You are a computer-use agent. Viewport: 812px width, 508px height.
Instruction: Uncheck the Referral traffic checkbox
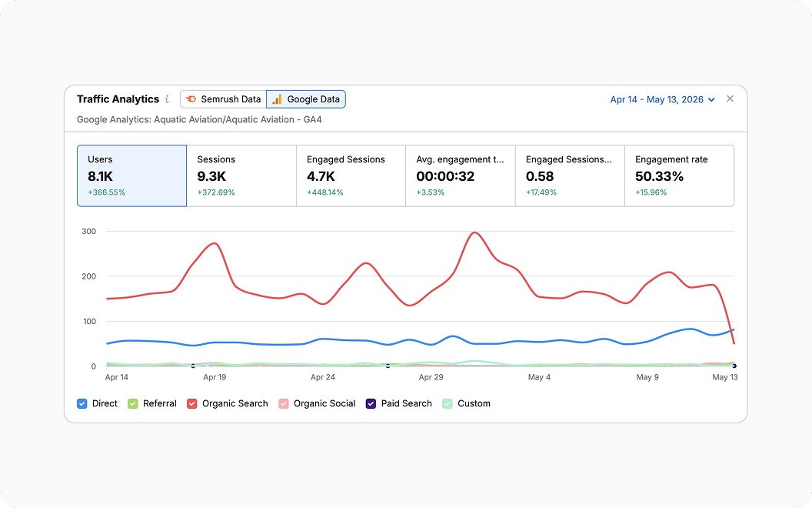(132, 404)
